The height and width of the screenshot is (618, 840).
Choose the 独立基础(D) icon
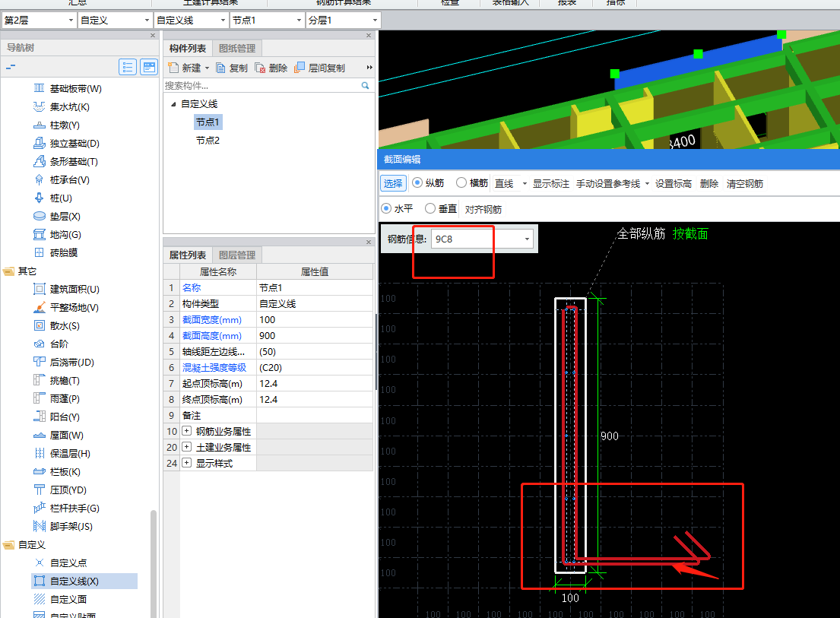[39, 143]
